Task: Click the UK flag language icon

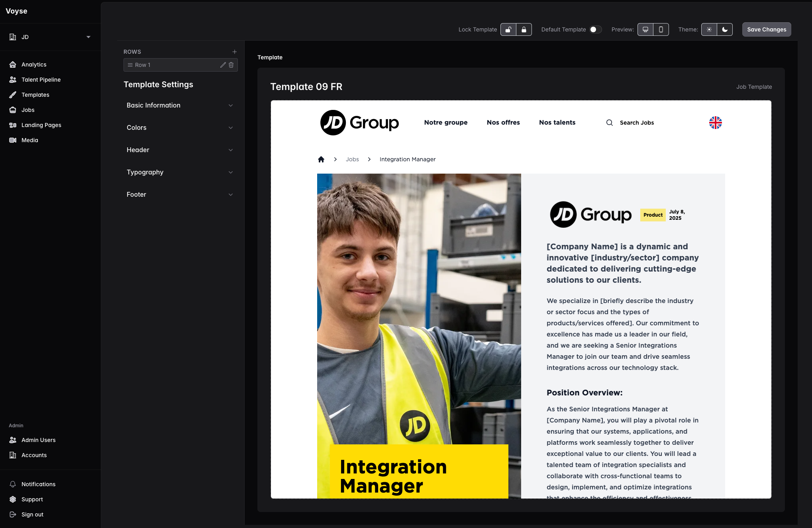Action: tap(715, 123)
